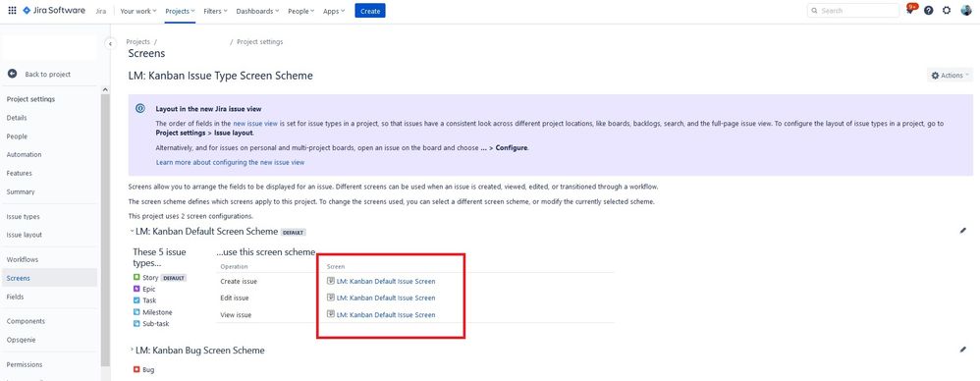Collapse the sidebar with the chevron button
The height and width of the screenshot is (381, 980).
point(110,44)
